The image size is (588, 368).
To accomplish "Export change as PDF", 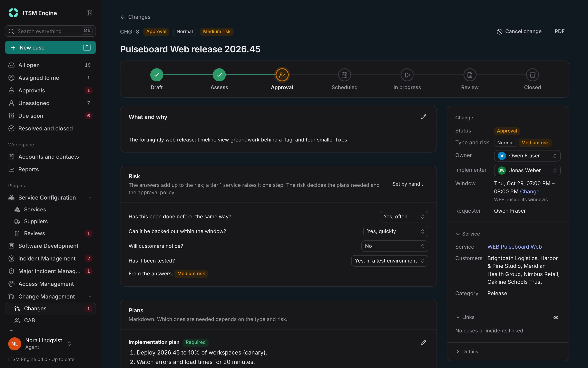I will pos(559,31).
